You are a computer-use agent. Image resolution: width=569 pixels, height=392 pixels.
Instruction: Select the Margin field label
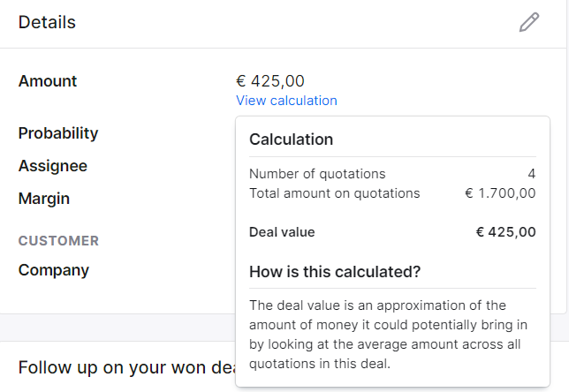[x=44, y=199]
